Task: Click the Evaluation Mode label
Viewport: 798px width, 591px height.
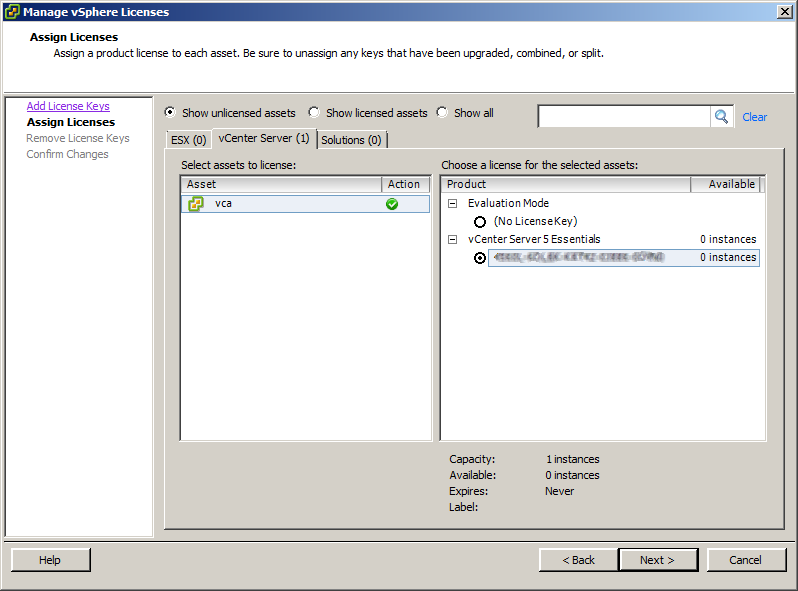Action: pyautogui.click(x=508, y=203)
